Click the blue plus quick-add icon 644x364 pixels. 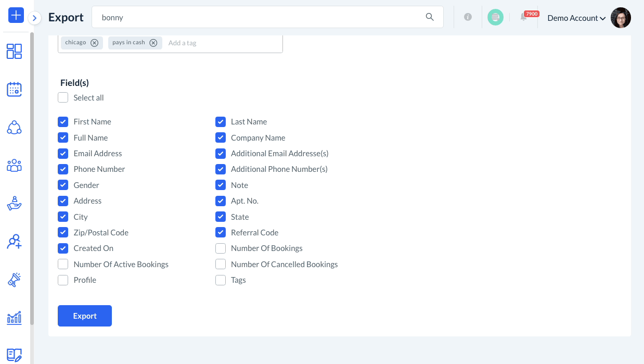[16, 16]
